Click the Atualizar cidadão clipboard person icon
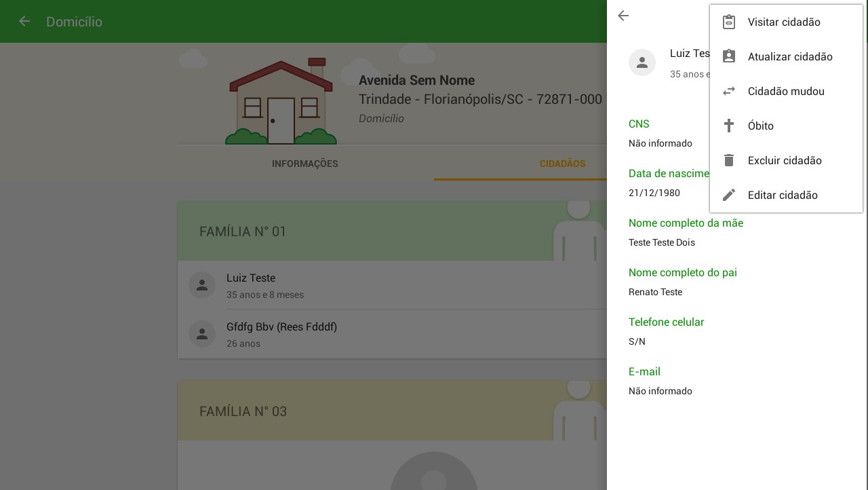This screenshot has width=868, height=490. 729,56
